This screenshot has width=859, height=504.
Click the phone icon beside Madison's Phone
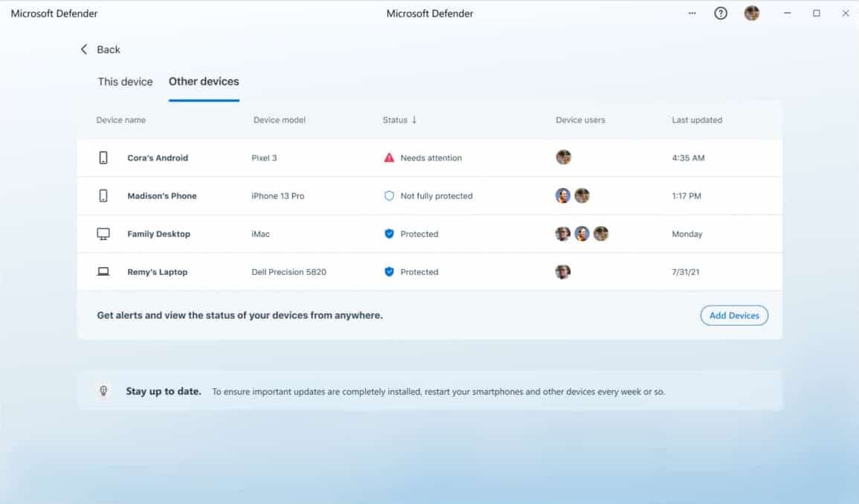tap(103, 196)
